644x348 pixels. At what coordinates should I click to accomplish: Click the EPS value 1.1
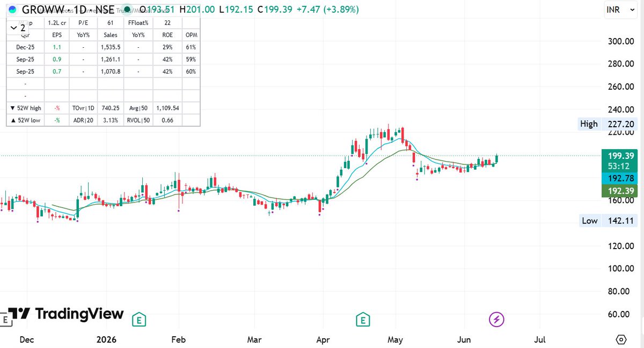[x=56, y=47]
